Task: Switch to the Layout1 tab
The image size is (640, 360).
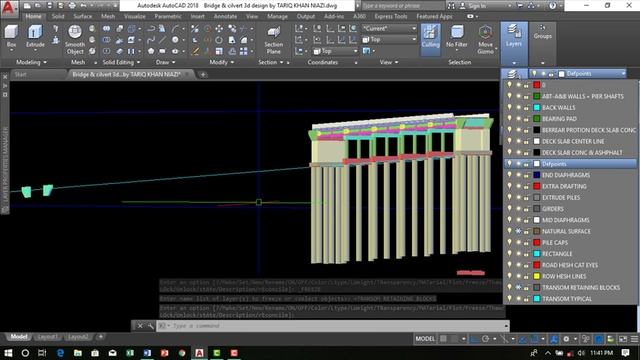Action: click(47, 337)
